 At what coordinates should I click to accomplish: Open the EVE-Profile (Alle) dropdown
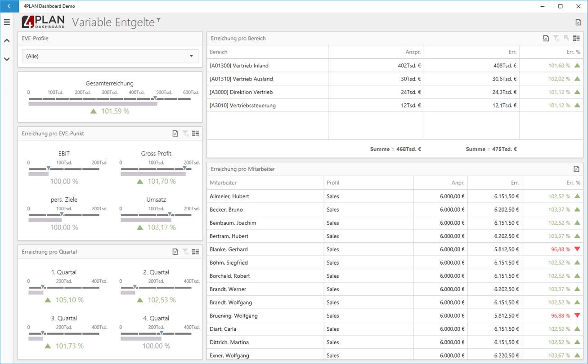[x=110, y=56]
